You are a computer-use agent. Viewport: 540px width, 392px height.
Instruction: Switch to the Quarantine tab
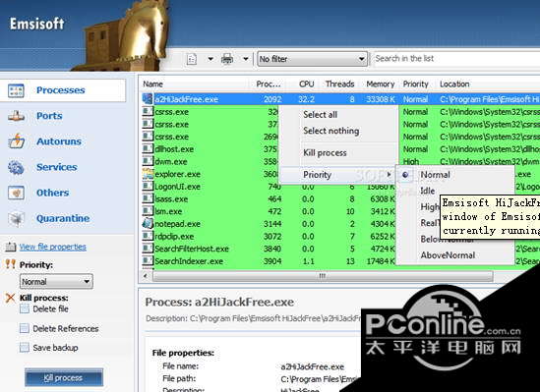(63, 218)
